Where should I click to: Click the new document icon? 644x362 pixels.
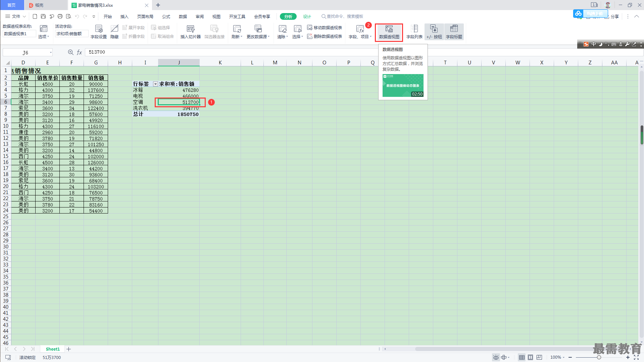point(35,16)
